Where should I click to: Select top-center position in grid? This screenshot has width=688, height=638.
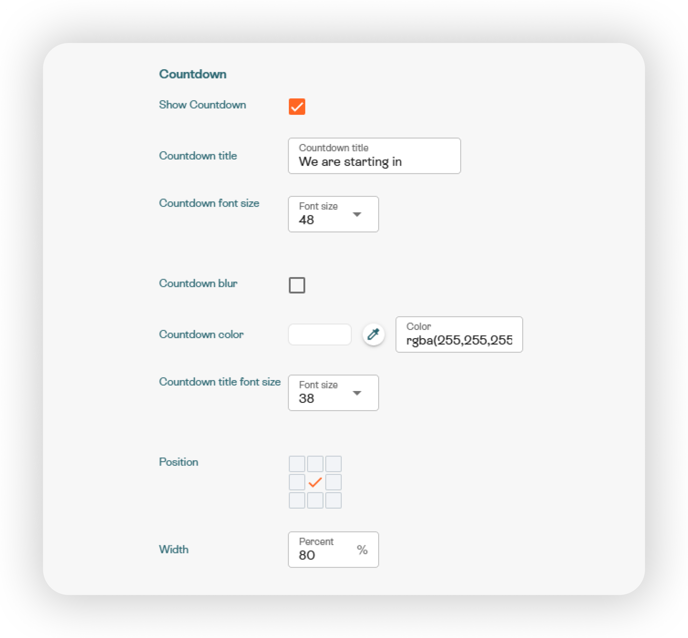[315, 464]
